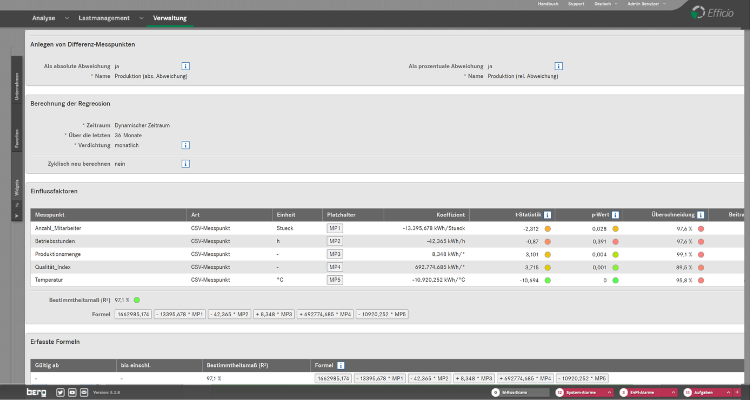Viewport: 750px width, 400px height.
Task: Click the t-Statistik column info icon
Action: pyautogui.click(x=547, y=214)
